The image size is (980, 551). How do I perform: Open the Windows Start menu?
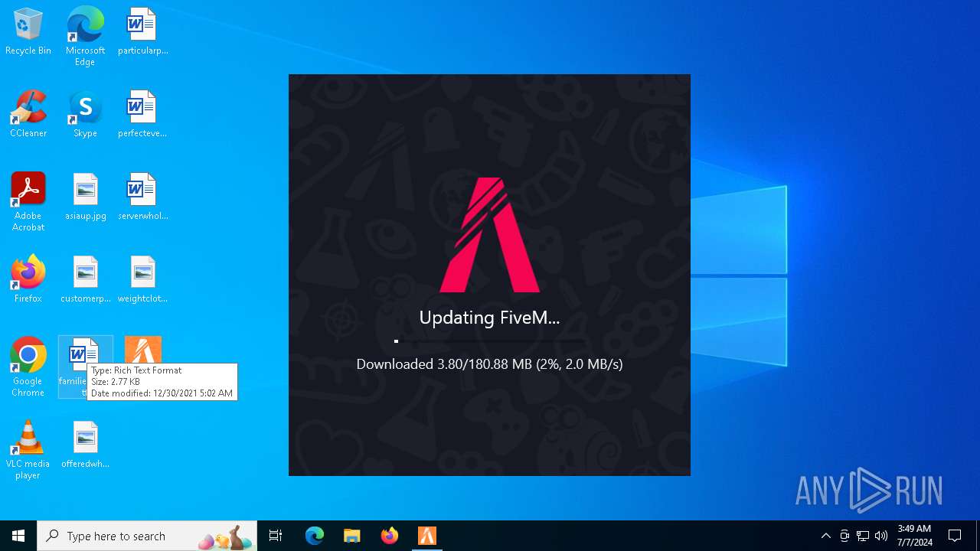click(18, 536)
